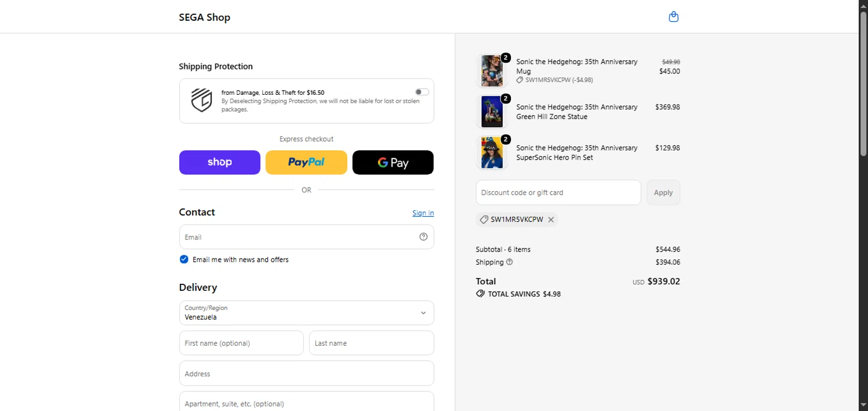Click the SEGA Shop store title

click(x=204, y=17)
